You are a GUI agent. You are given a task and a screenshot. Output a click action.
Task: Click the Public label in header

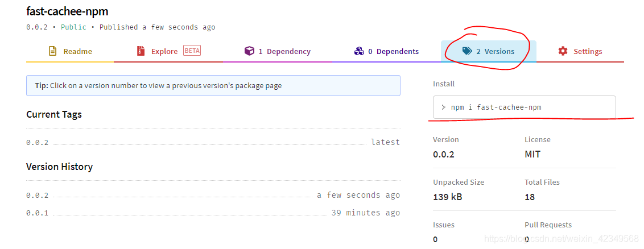pos(73,27)
